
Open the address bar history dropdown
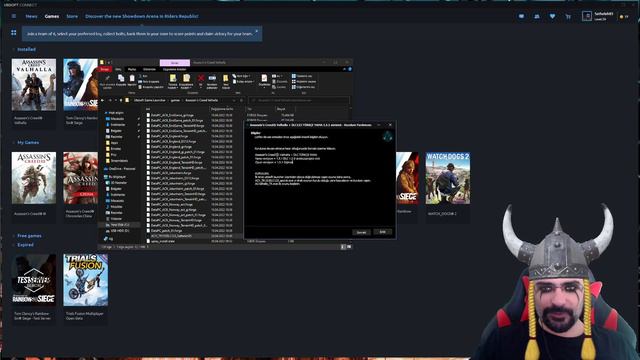(x=234, y=100)
